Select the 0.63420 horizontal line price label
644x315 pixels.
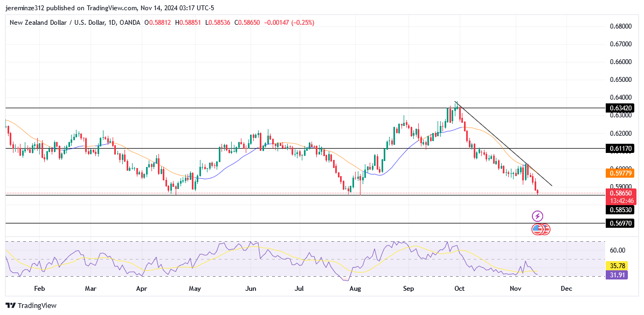coord(619,108)
